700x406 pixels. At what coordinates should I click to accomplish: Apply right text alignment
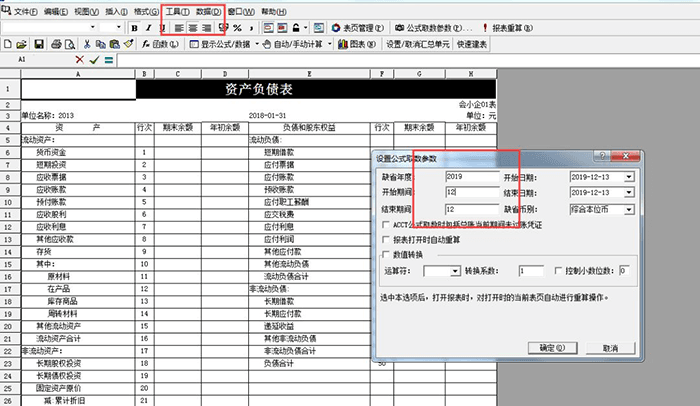pyautogui.click(x=207, y=28)
